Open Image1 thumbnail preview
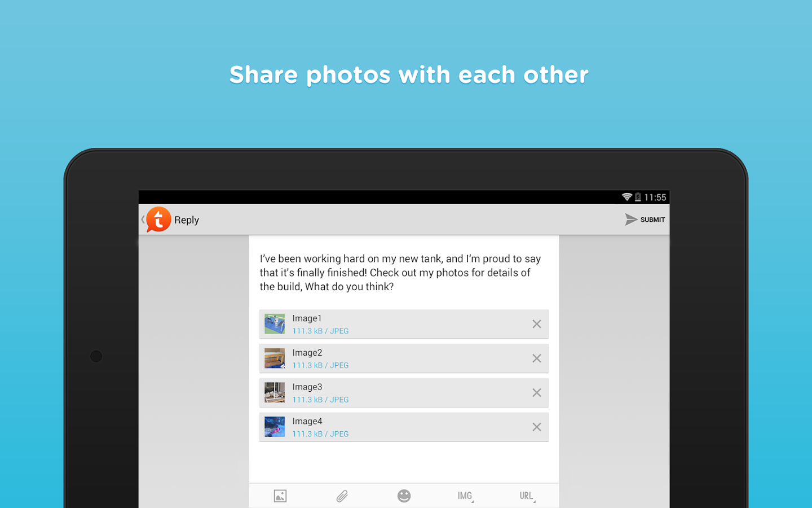The width and height of the screenshot is (812, 508). tap(275, 324)
